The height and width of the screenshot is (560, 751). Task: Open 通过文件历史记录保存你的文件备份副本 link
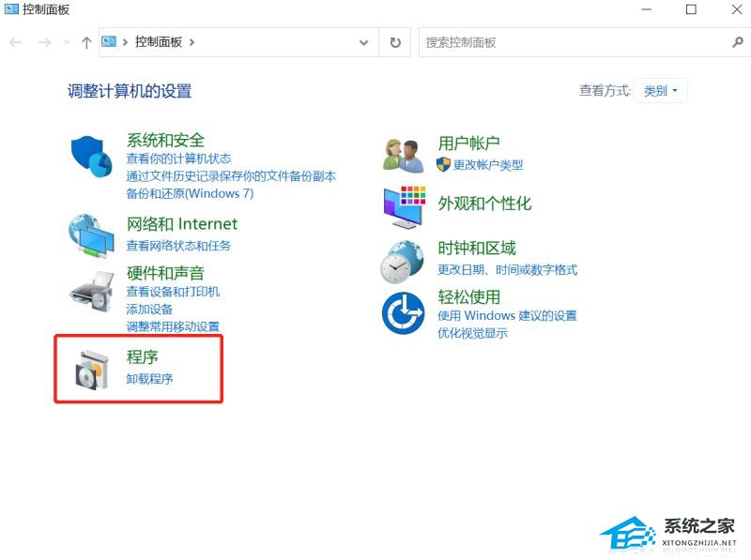[x=231, y=176]
